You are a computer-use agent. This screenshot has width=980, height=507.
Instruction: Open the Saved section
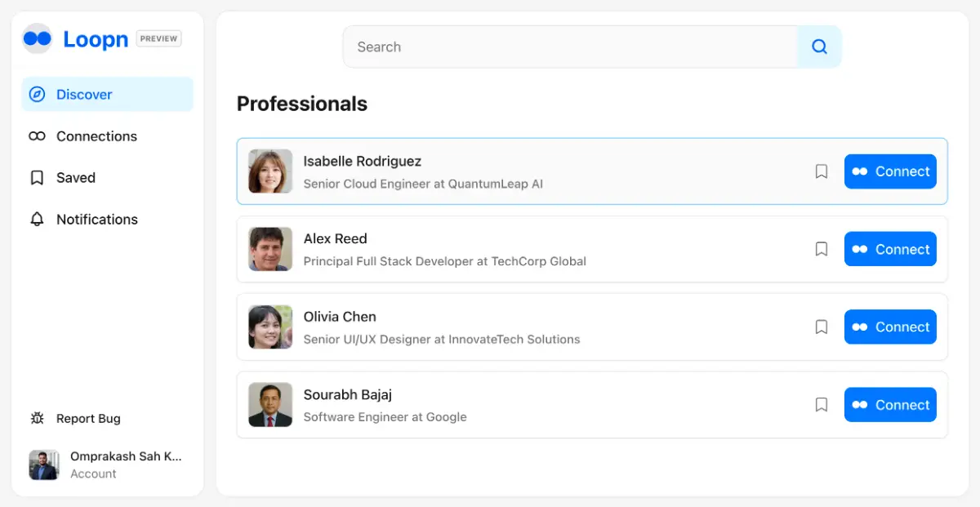coord(75,178)
